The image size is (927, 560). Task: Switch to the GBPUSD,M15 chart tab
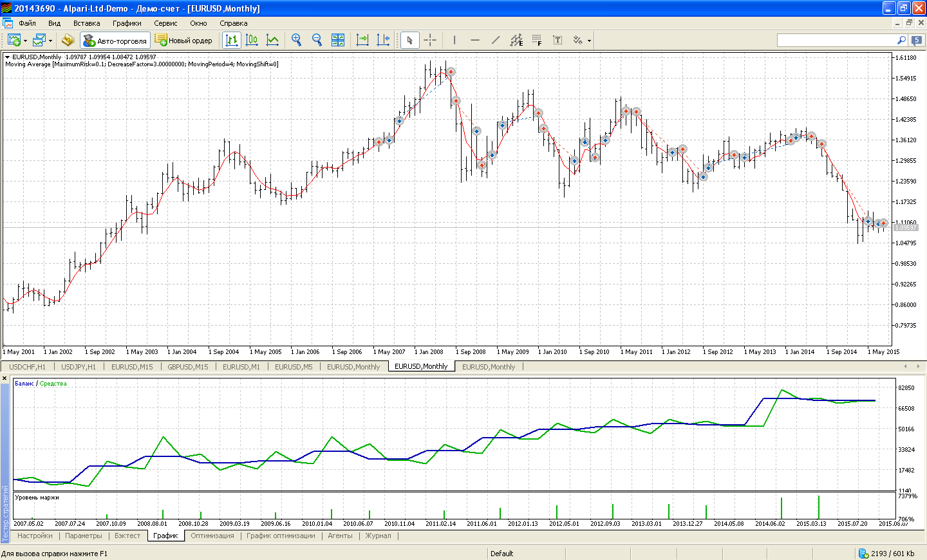[187, 367]
